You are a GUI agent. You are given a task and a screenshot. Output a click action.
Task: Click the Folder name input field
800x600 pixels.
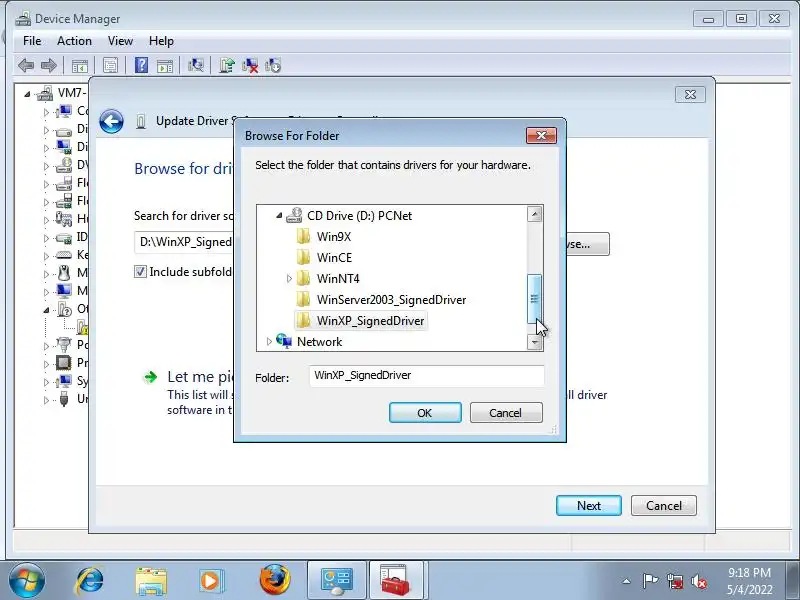(427, 376)
